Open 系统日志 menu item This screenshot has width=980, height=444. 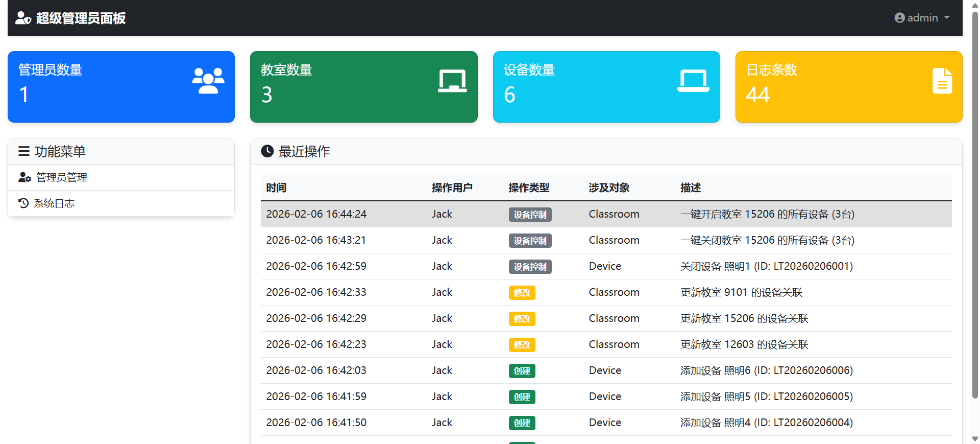coord(121,203)
